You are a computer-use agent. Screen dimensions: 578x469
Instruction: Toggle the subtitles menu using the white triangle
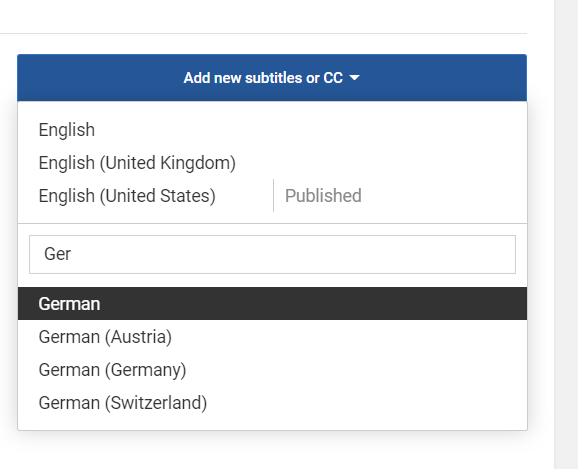coord(354,78)
